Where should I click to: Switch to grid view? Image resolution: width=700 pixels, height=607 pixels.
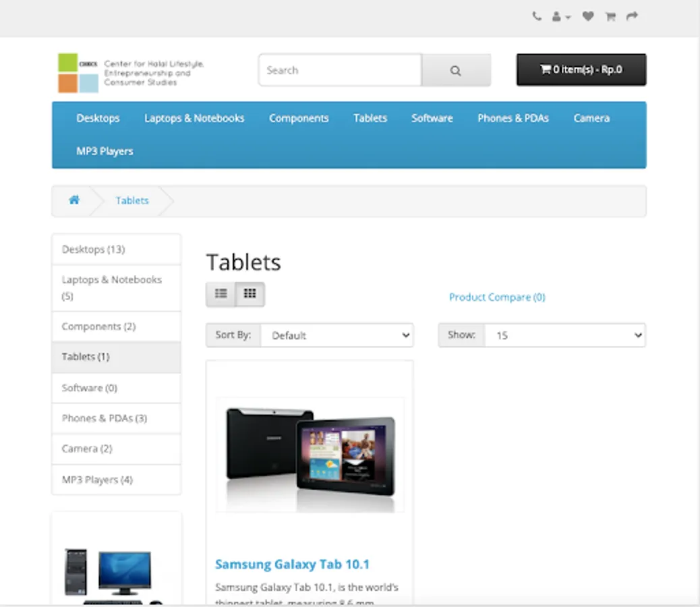[250, 294]
